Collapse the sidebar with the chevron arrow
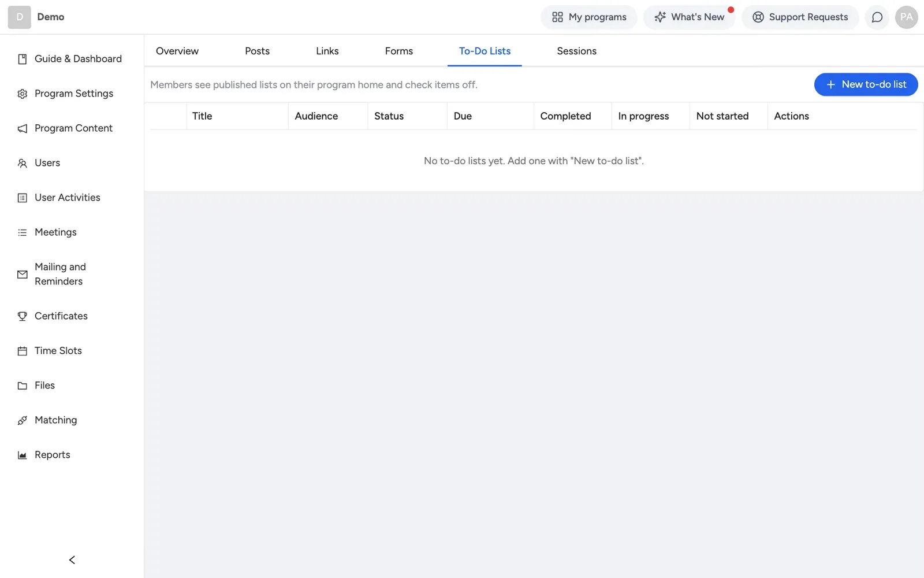Screen dimensions: 924x578 point(72,560)
